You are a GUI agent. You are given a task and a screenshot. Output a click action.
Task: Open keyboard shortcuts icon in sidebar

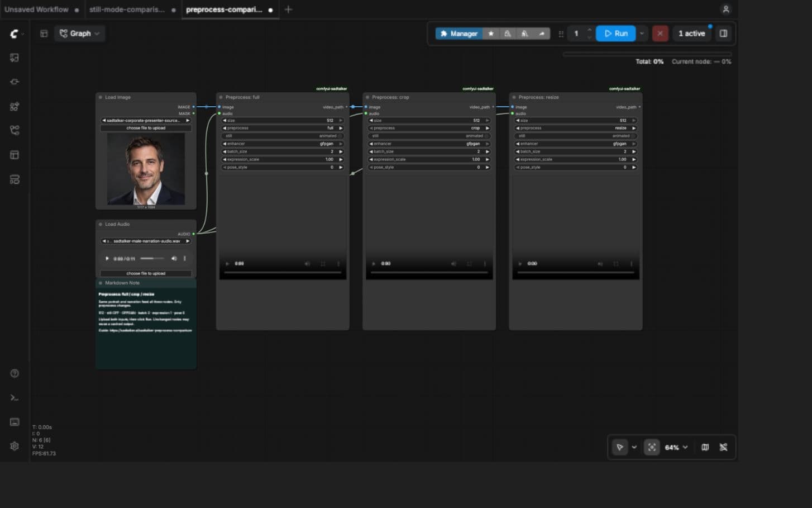coord(15,422)
